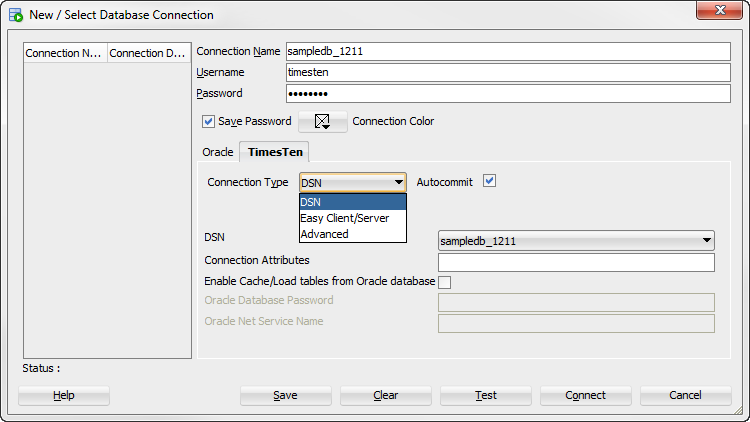Click the database connection icon in title bar

[16, 15]
